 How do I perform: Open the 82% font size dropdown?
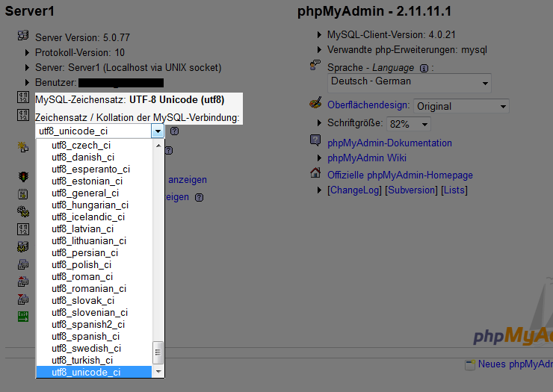click(x=409, y=124)
